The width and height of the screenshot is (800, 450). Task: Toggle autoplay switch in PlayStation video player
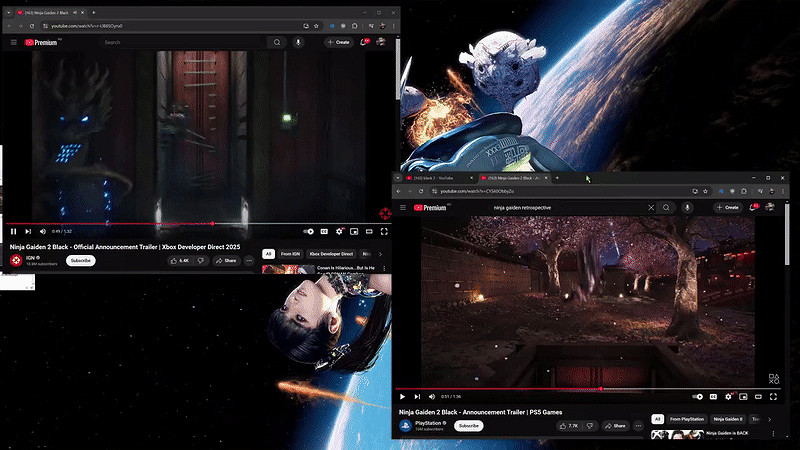pyautogui.click(x=698, y=397)
